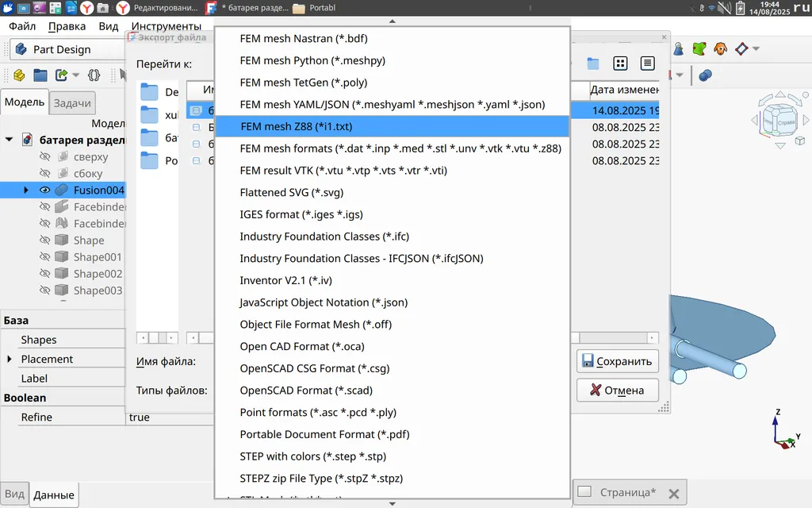Expand the Placement property row

10,360
